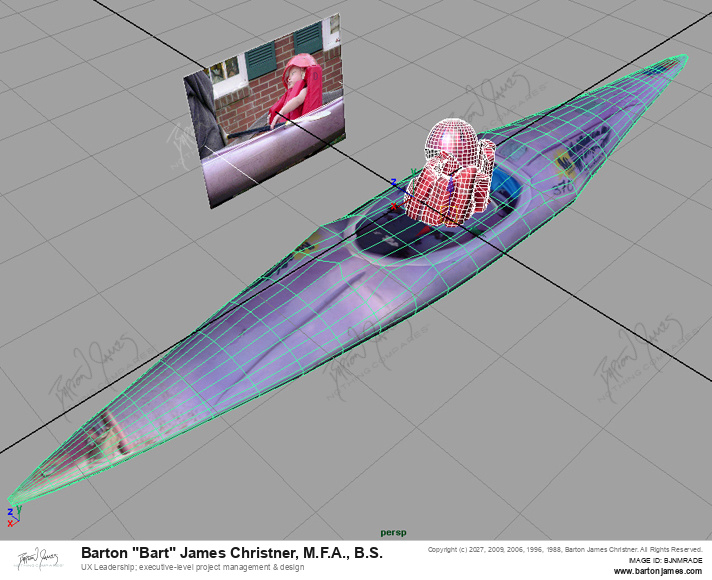The image size is (712, 580).
Task: Select the red life-vest child mesh
Action: tap(450, 173)
